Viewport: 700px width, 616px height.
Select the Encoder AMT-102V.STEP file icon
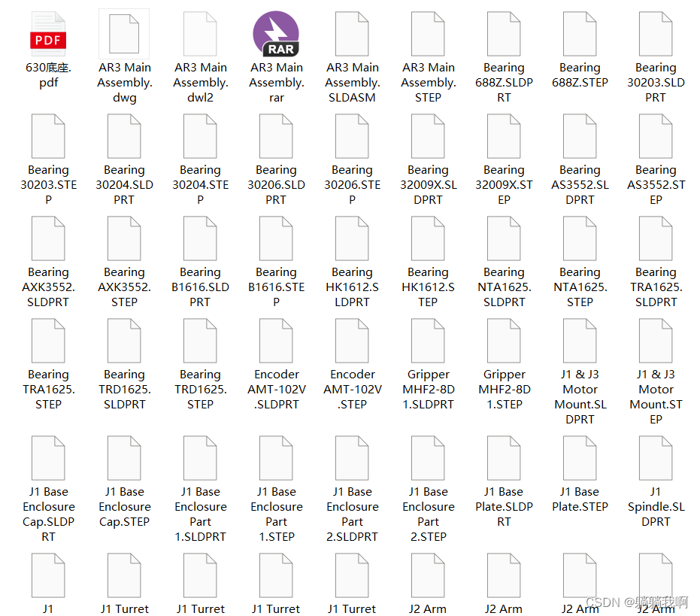point(352,341)
